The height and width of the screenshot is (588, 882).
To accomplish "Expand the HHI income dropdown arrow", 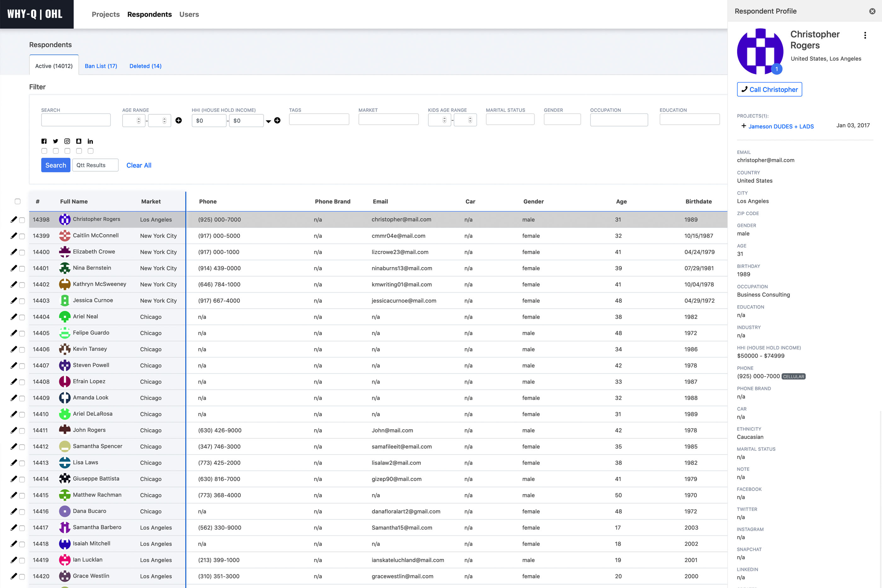I will (x=268, y=121).
